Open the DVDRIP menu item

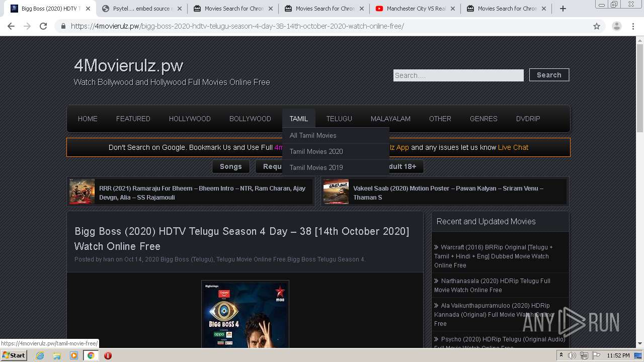click(528, 119)
